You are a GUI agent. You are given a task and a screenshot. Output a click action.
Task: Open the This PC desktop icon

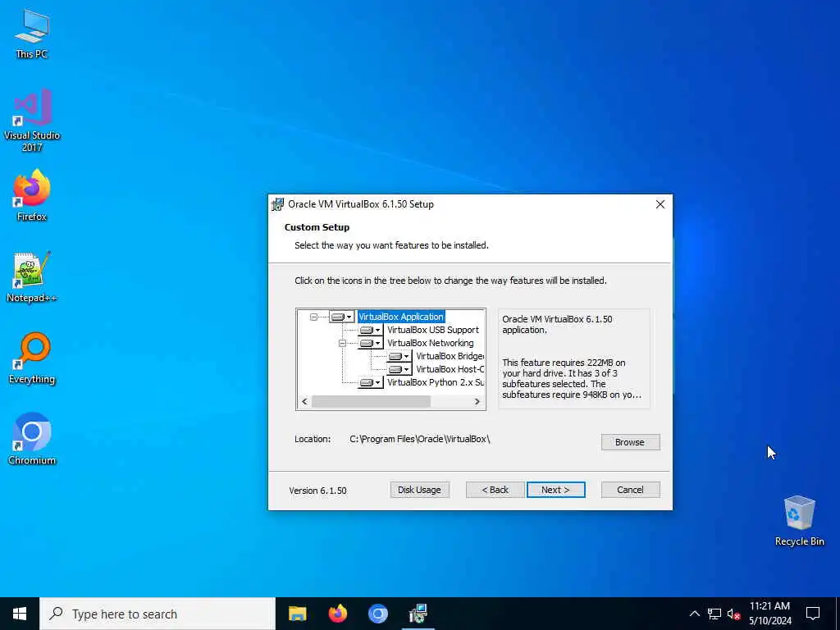point(32,34)
